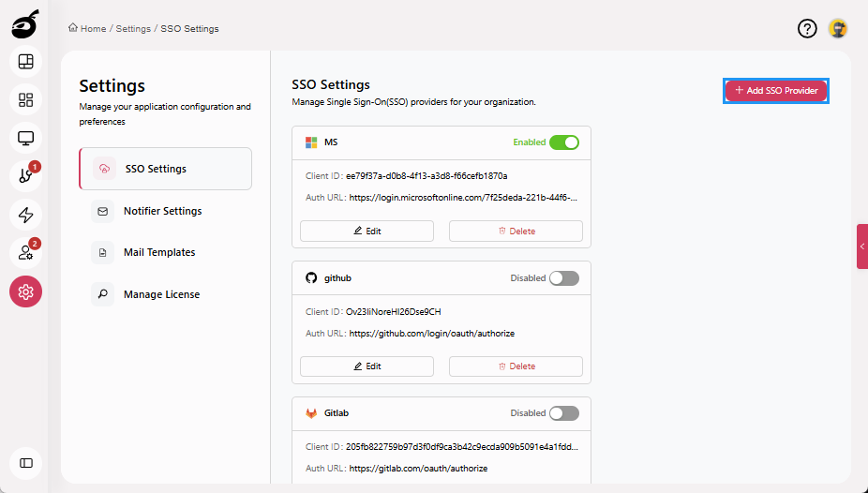Click Disabled label on github card
This screenshot has height=493, width=868.
(528, 277)
